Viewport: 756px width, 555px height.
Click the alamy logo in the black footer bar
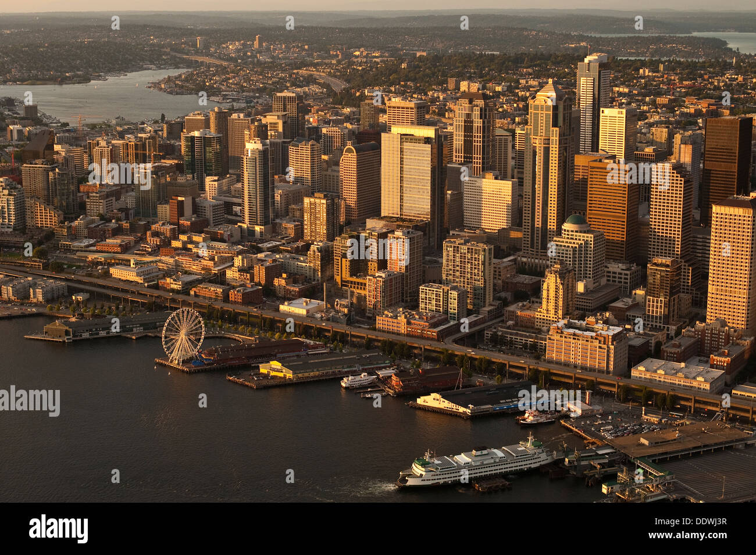(59, 528)
